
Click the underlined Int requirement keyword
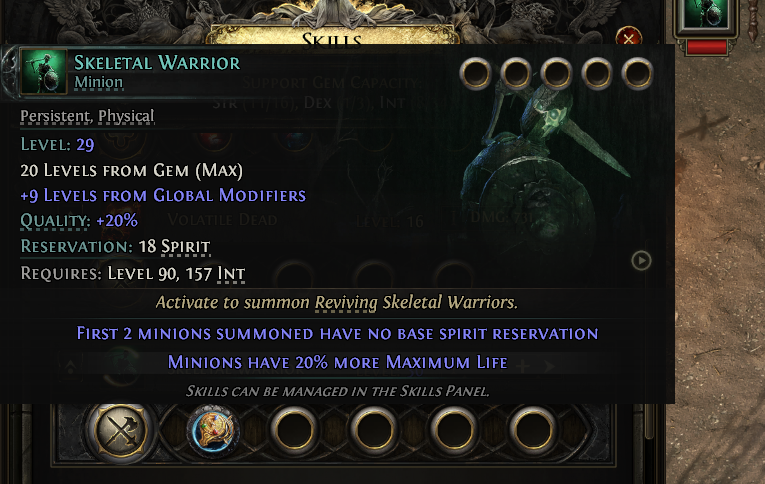[x=231, y=274]
